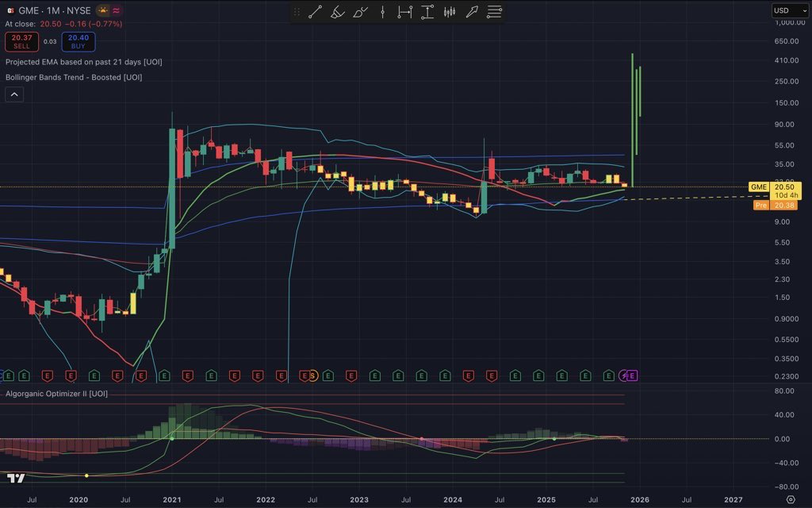Select the Trend Line drawing tool
This screenshot has width=812, height=508.
(x=316, y=12)
